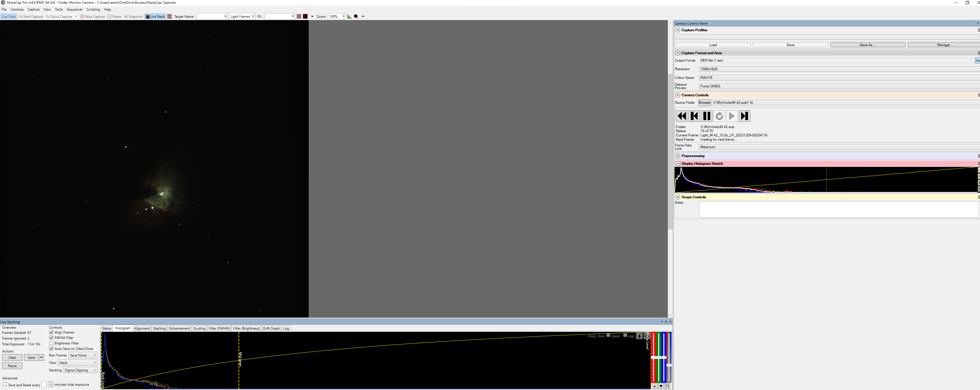Enable the Brightness Filter checkbox
The height and width of the screenshot is (390, 980).
[51, 343]
